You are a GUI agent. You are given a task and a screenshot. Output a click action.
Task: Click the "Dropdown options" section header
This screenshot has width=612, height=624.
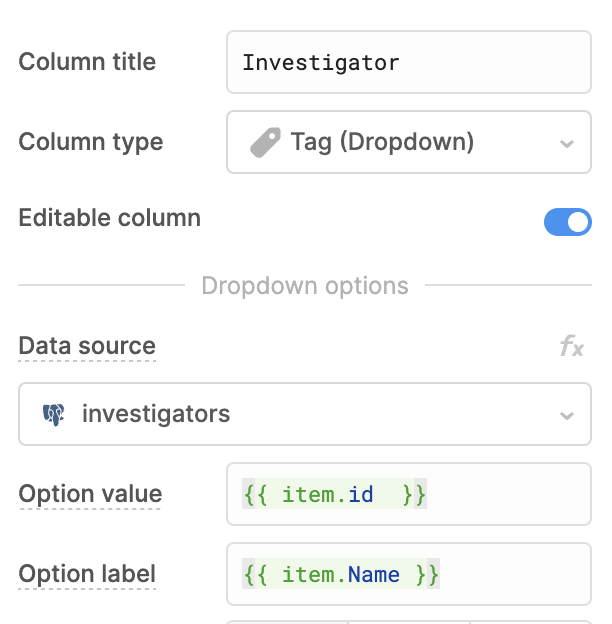305,286
